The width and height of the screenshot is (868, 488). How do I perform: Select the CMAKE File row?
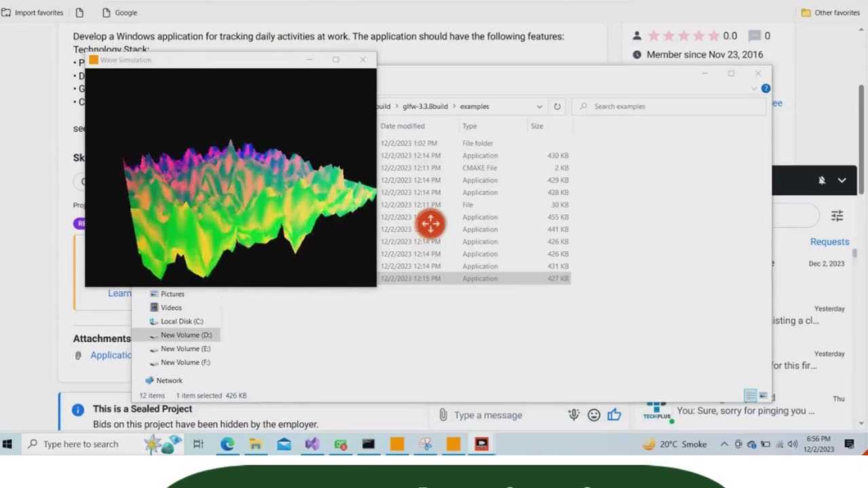point(473,168)
